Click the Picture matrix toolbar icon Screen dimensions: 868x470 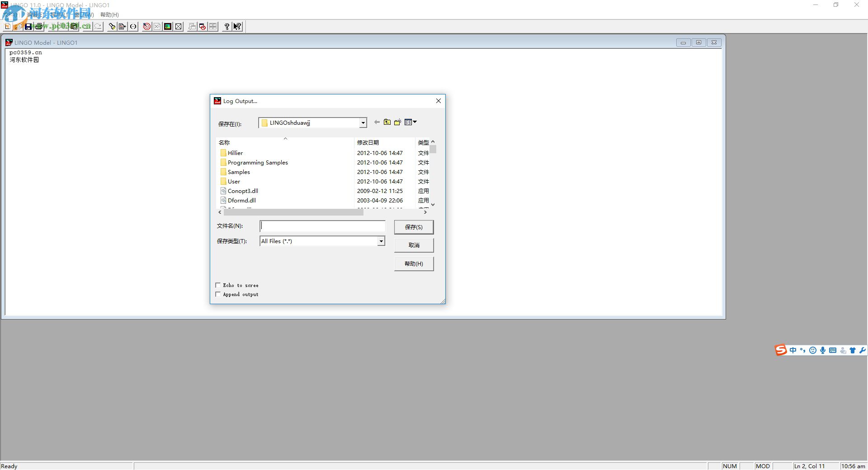(x=168, y=27)
